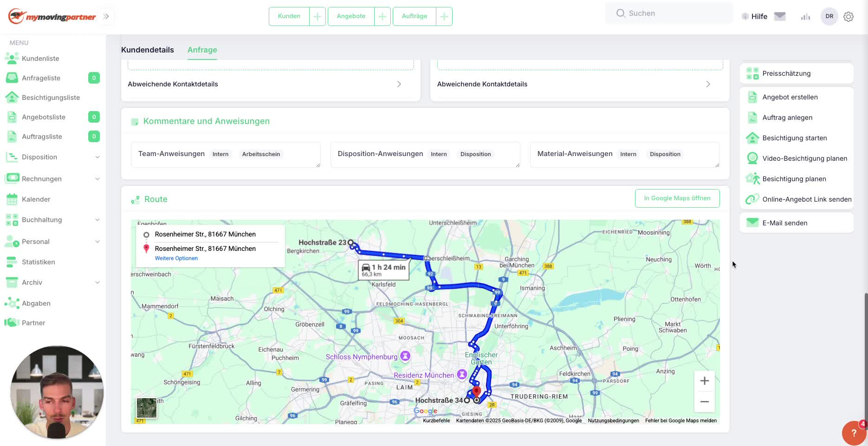The height and width of the screenshot is (446, 868).
Task: Open the red help chat bubble
Action: pyautogui.click(x=854, y=433)
